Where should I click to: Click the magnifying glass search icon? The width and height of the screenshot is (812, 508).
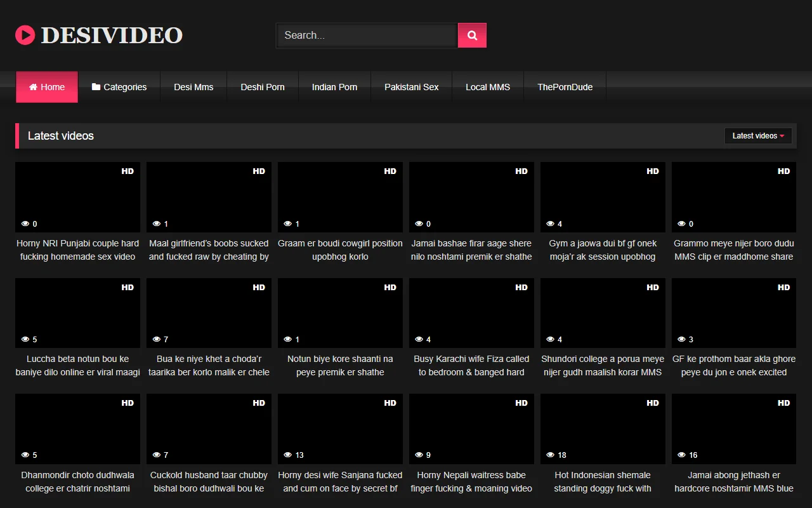472,35
